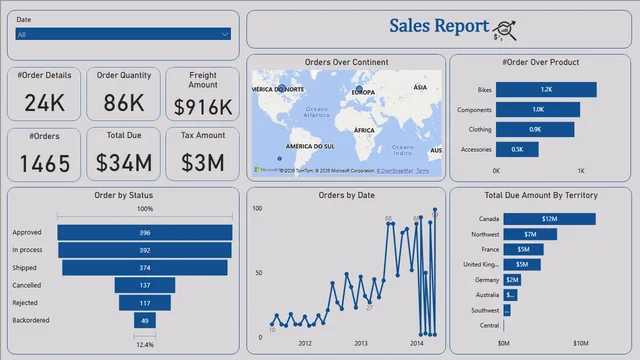Open the Terms link on the map

coord(422,171)
